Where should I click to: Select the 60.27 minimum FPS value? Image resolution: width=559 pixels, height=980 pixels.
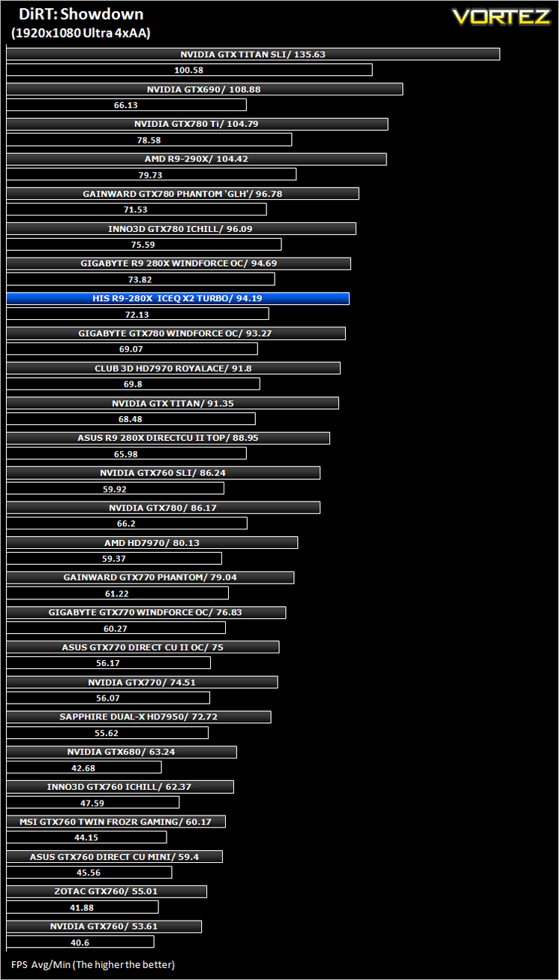click(x=116, y=629)
